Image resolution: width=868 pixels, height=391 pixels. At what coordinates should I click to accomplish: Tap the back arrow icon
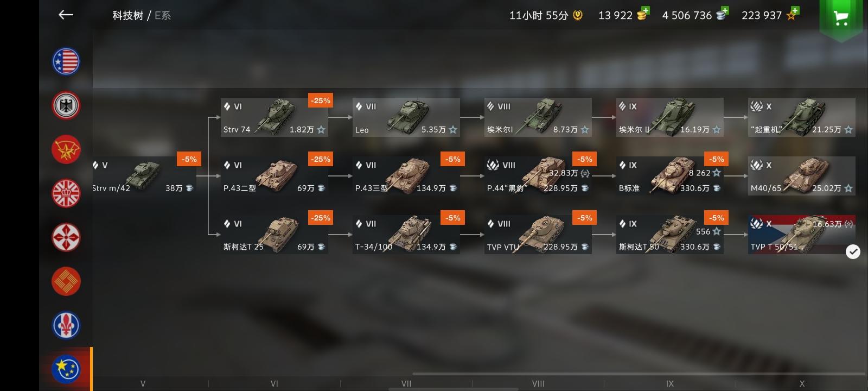point(66,15)
